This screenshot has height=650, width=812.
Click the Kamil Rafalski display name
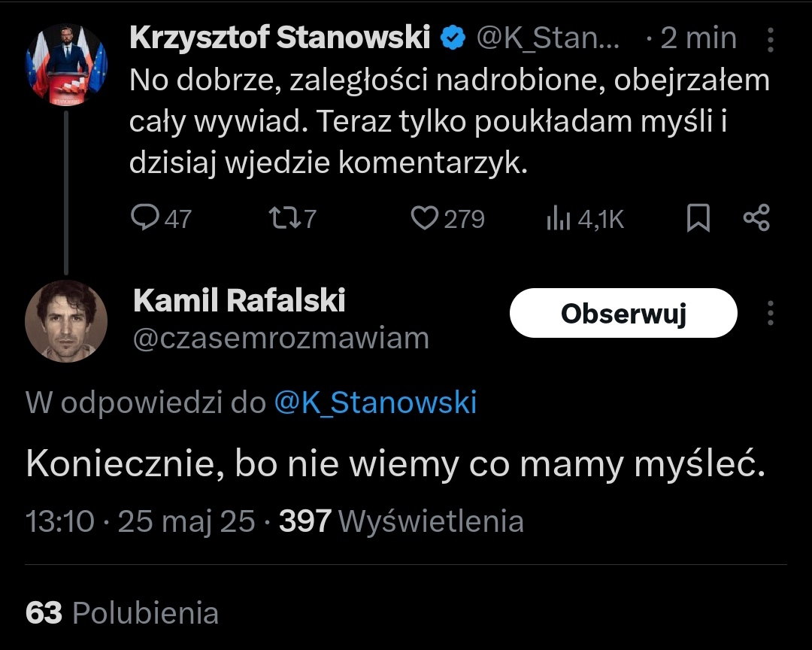click(239, 301)
